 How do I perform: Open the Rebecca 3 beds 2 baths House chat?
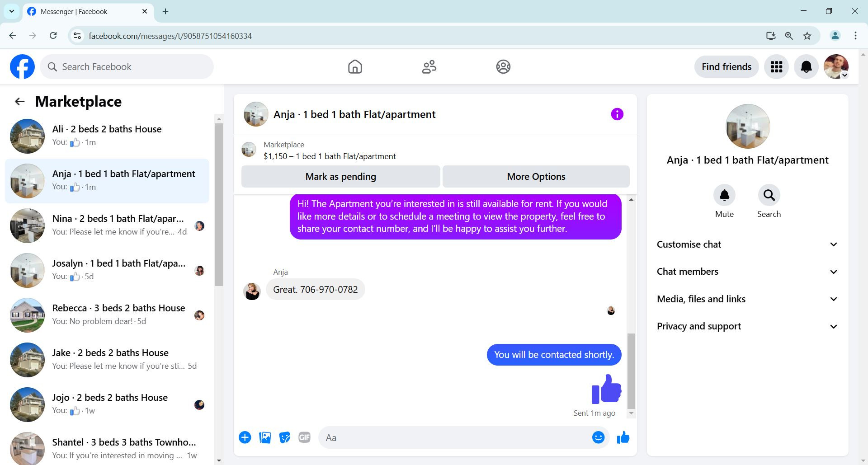[107, 315]
